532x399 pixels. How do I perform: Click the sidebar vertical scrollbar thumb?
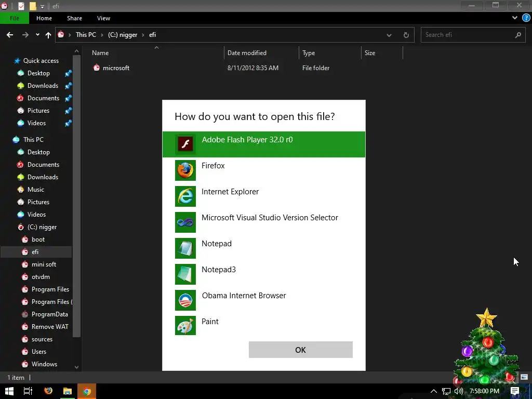77,197
